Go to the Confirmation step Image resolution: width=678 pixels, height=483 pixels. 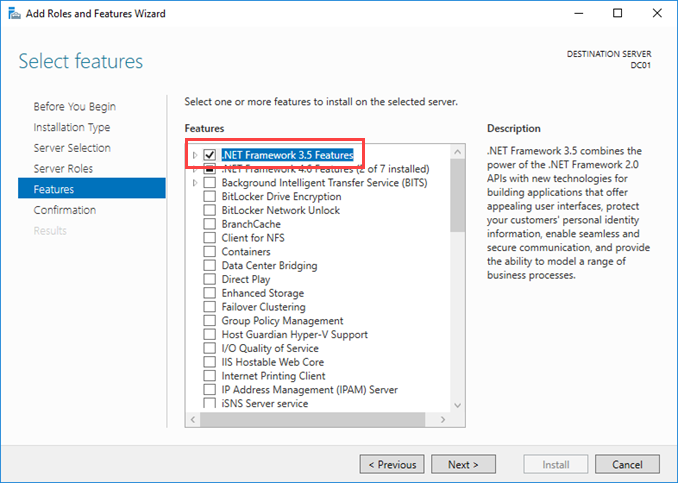[x=65, y=210]
